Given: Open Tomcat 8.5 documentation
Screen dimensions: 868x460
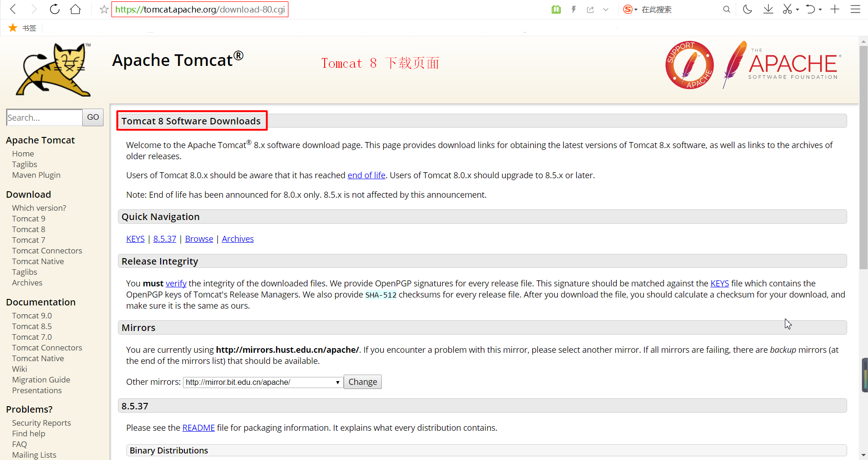Looking at the screenshot, I should pyautogui.click(x=32, y=326).
